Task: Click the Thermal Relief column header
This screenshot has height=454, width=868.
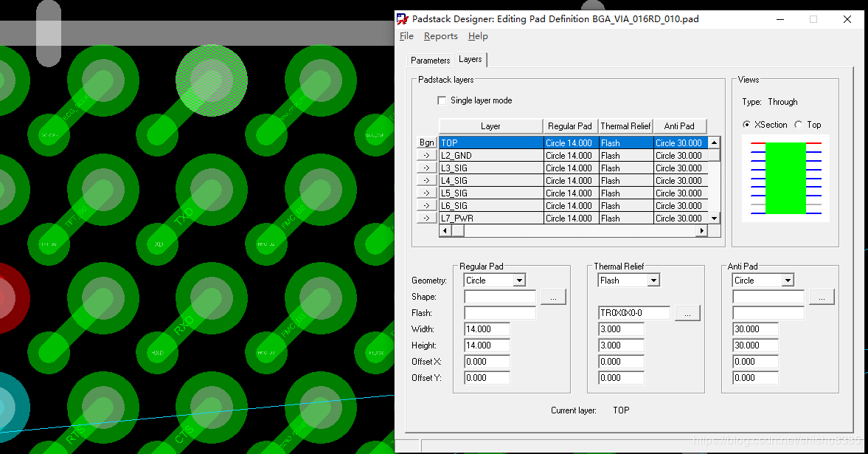Action: point(625,126)
